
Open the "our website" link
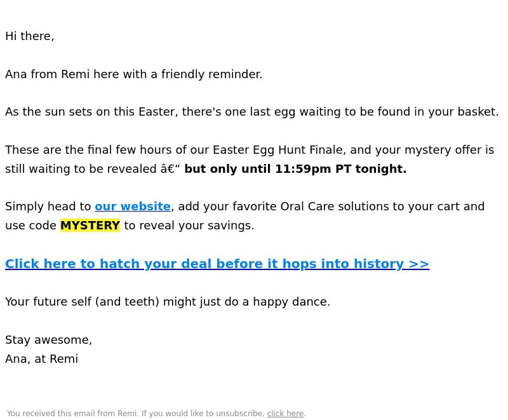point(133,207)
